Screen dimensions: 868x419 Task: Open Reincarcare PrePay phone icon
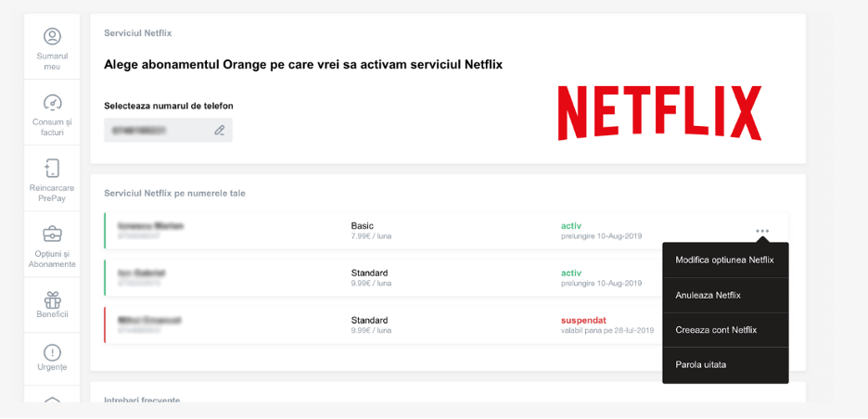coord(52,168)
